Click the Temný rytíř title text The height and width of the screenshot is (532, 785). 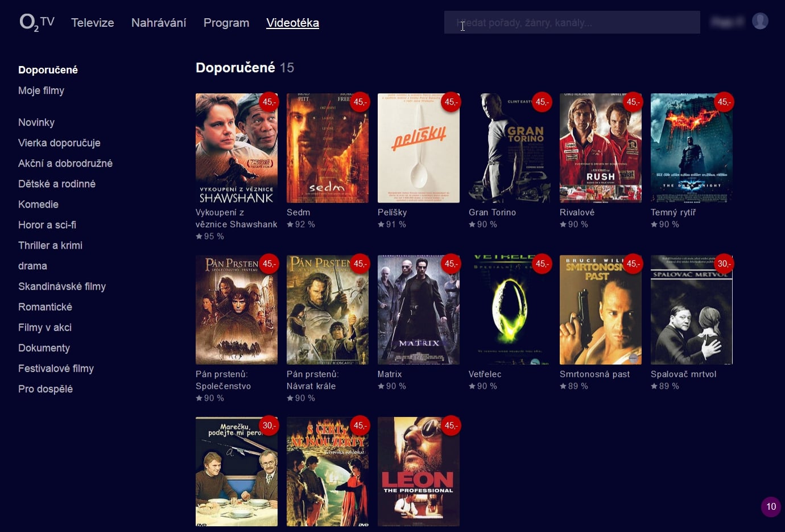pos(673,212)
